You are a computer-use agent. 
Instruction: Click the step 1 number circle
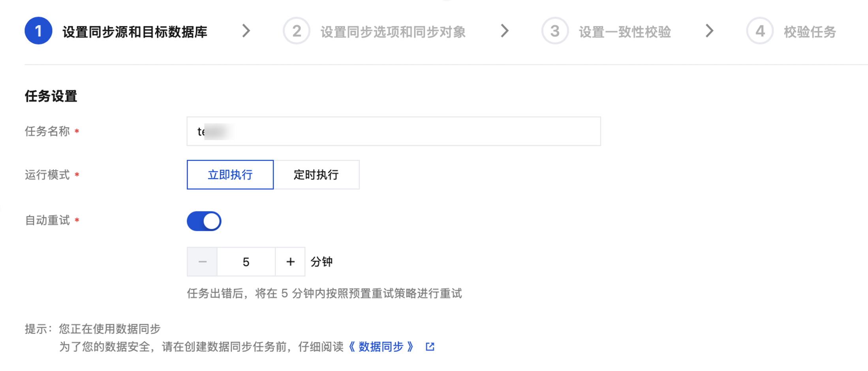(38, 31)
